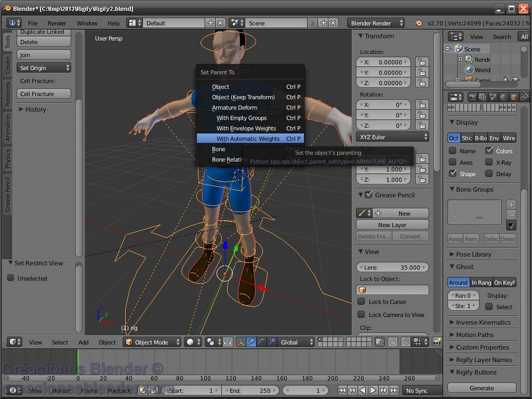This screenshot has height=399, width=532.
Task: Enable the Name checkbox under Display
Action: [x=453, y=151]
